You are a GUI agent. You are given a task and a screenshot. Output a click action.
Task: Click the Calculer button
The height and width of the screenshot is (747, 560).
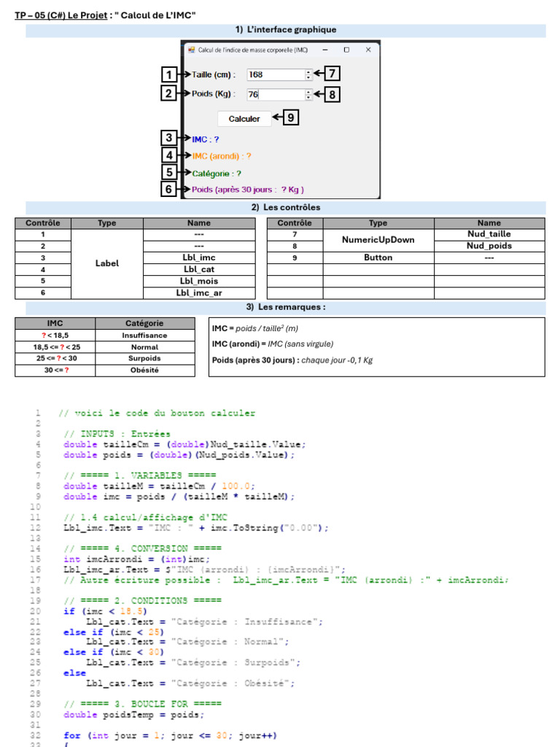click(244, 119)
